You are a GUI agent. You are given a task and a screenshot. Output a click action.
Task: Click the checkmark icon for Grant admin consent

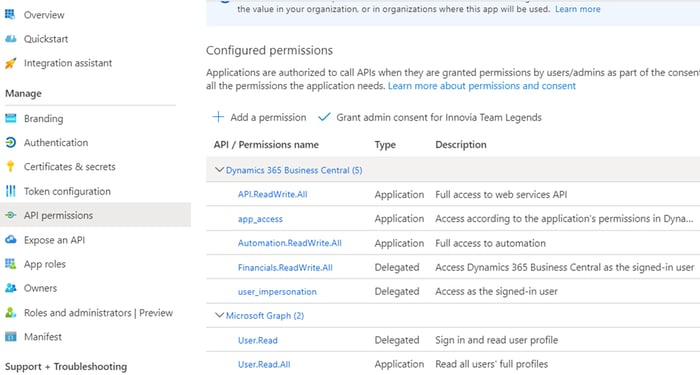324,117
